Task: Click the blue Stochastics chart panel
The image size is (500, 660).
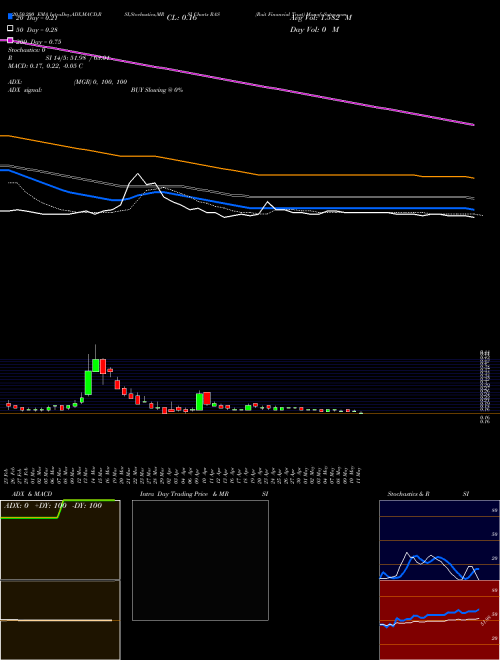Action: (x=439, y=540)
